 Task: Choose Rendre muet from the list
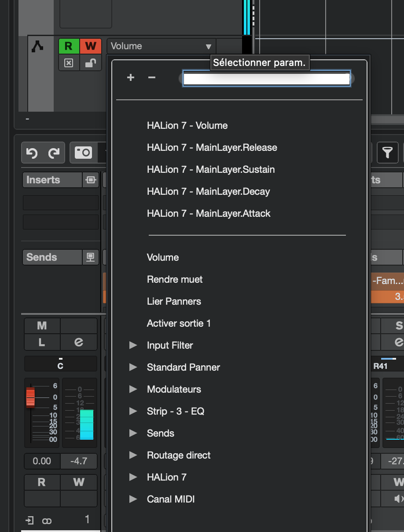click(x=175, y=279)
